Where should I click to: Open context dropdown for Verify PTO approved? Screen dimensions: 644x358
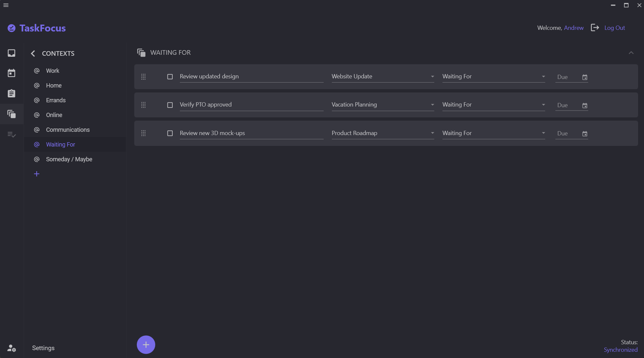[493, 105]
